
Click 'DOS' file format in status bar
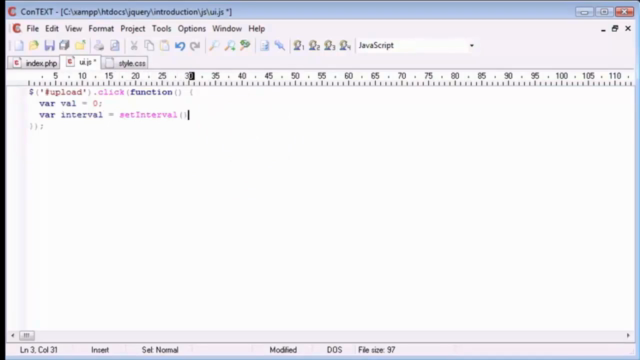coord(334,350)
